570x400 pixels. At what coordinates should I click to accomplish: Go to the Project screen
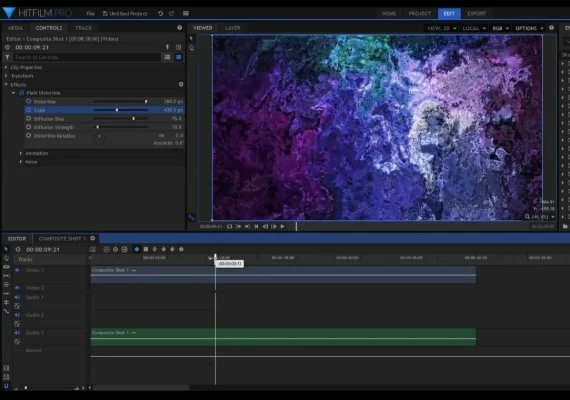(420, 13)
